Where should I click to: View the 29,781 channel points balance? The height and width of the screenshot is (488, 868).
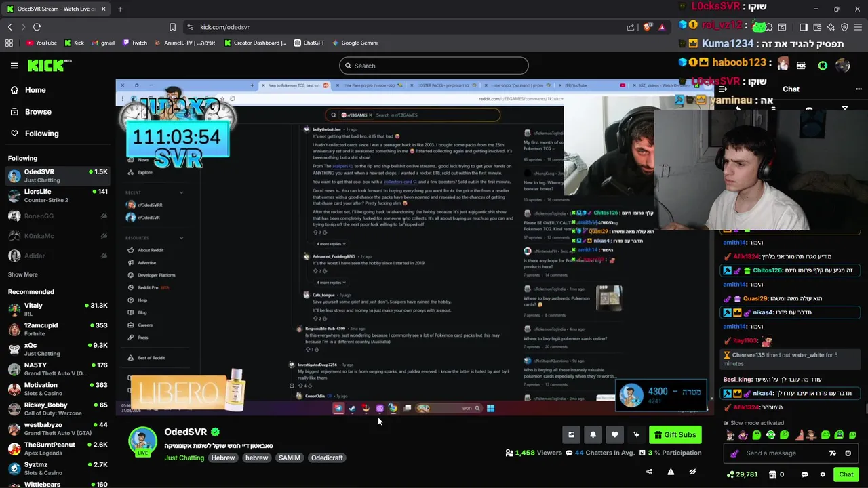[742, 474]
